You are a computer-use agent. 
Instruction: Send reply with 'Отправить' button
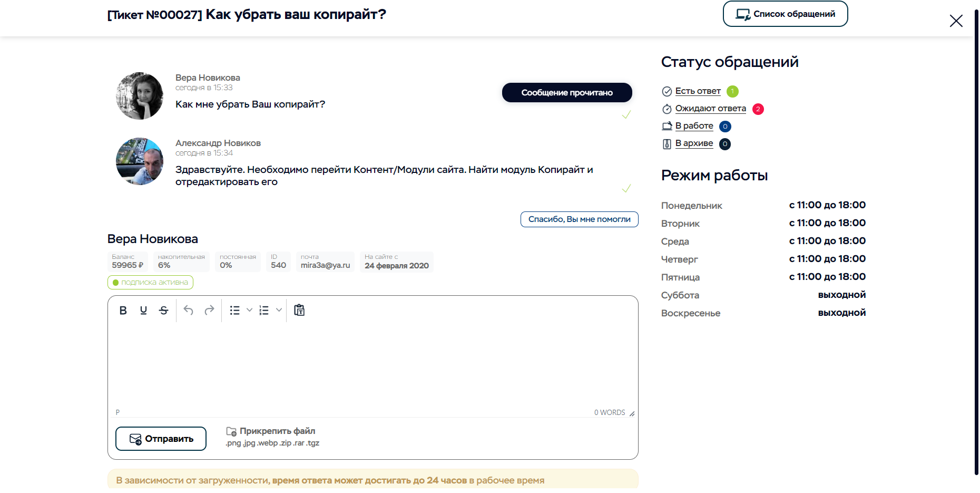(161, 439)
